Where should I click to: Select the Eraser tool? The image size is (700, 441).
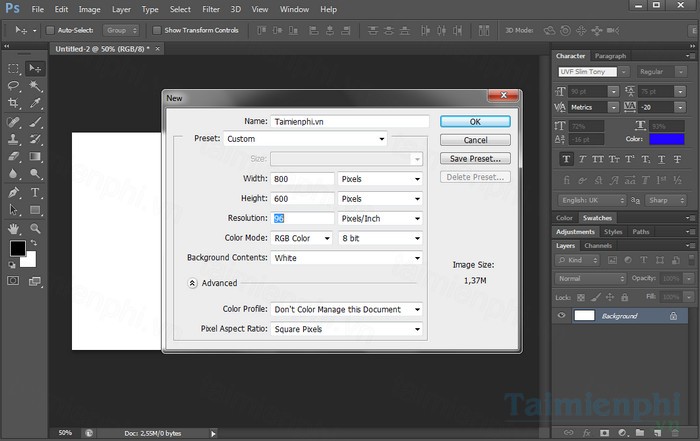(x=13, y=156)
